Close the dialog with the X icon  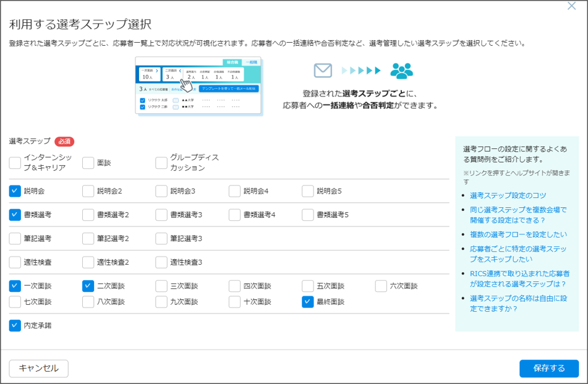(571, 6)
